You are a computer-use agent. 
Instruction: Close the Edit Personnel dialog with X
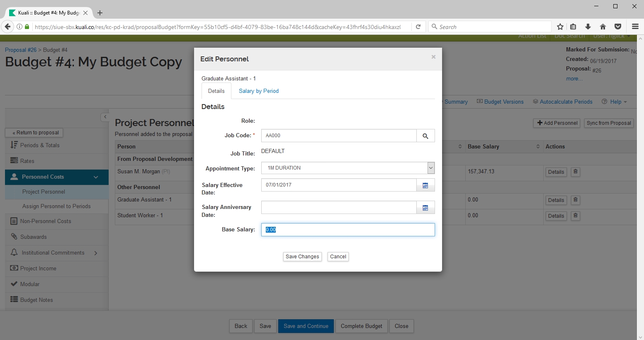433,57
